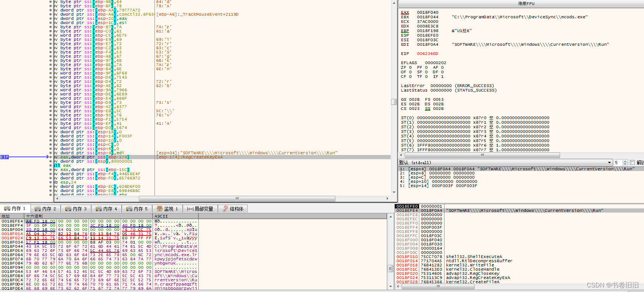Open the 默认 (stdcall) calling convention dropdown
The image size is (644, 292).
point(506,163)
